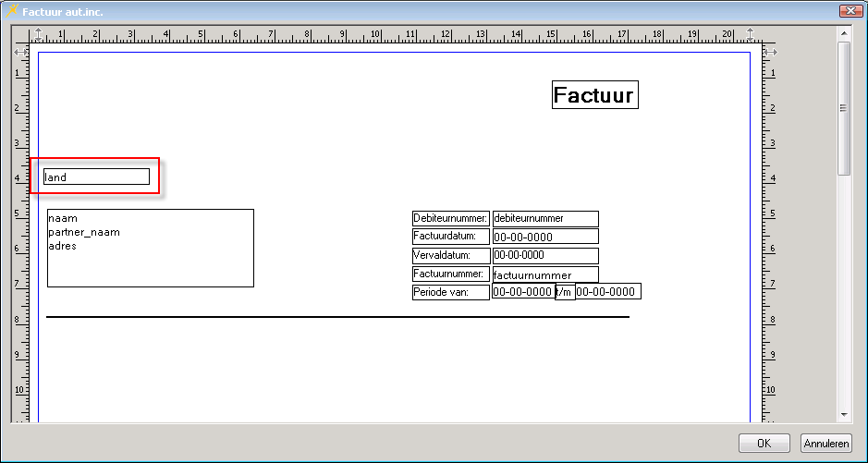This screenshot has width=868, height=463.
Task: Click the top margin marker on right ruler
Action: pos(769,52)
